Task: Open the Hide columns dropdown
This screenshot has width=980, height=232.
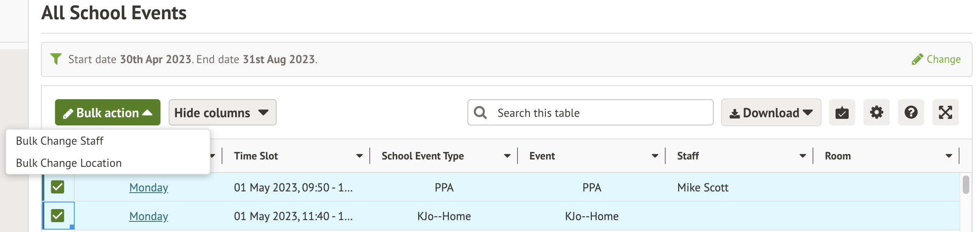Action: click(x=222, y=112)
